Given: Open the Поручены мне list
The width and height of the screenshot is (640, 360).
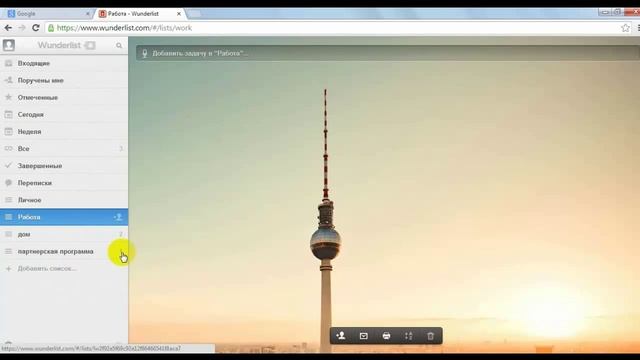Looking at the screenshot, I should [64, 80].
